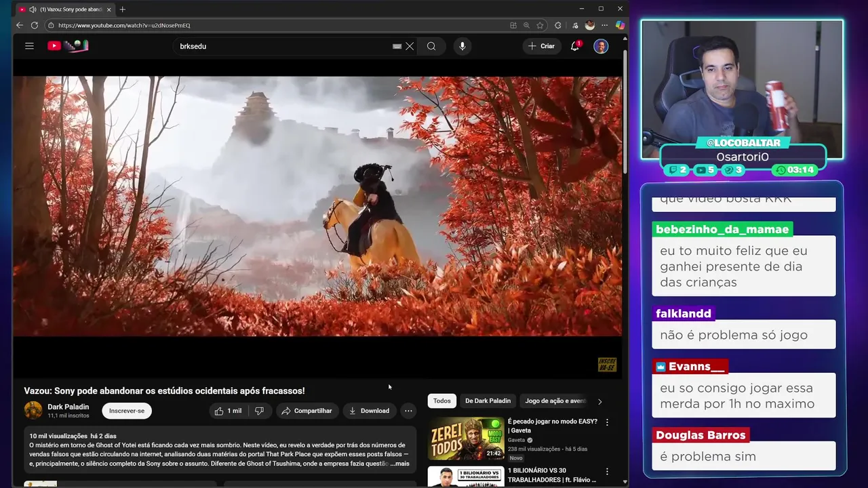Open the YouTube hamburger guide menu

tap(29, 46)
